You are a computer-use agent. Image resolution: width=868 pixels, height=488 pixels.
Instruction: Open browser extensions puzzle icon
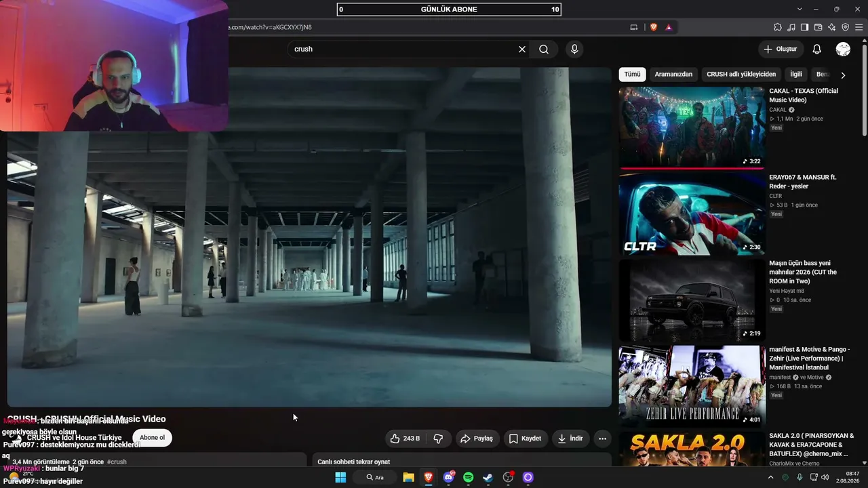click(778, 27)
